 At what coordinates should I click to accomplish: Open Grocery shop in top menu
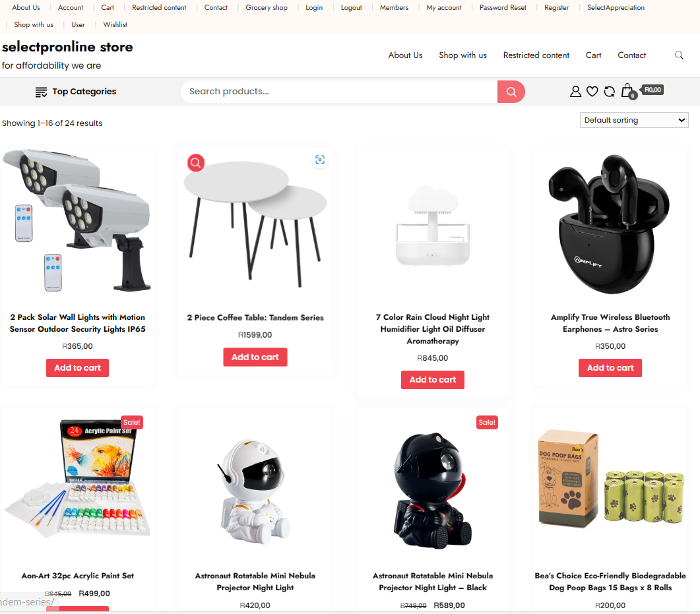pos(267,8)
